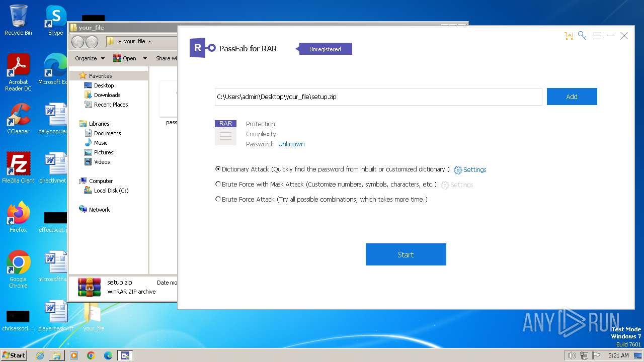Open Chrome from taskbar
Image resolution: width=644 pixels, height=362 pixels.
point(91,355)
